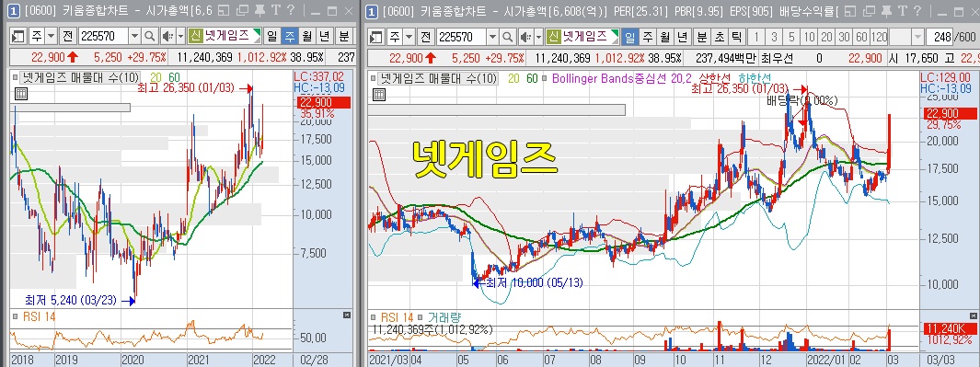Select 월 monthly period in right window

665,36
